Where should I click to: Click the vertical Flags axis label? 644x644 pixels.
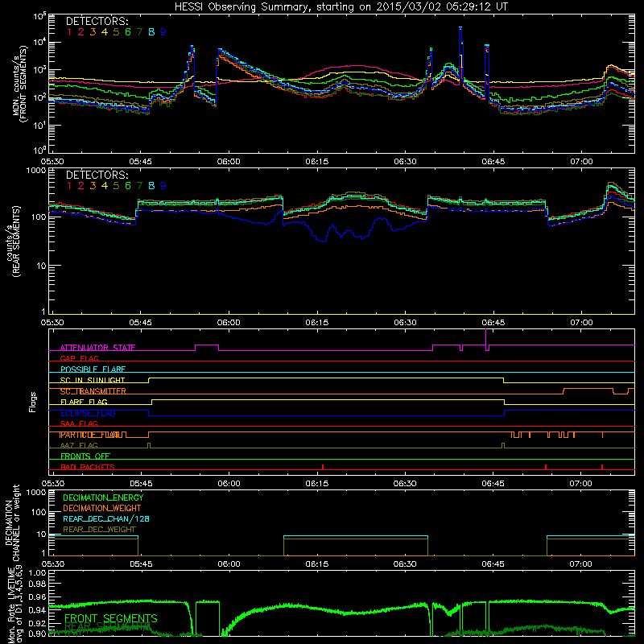pos(33,402)
